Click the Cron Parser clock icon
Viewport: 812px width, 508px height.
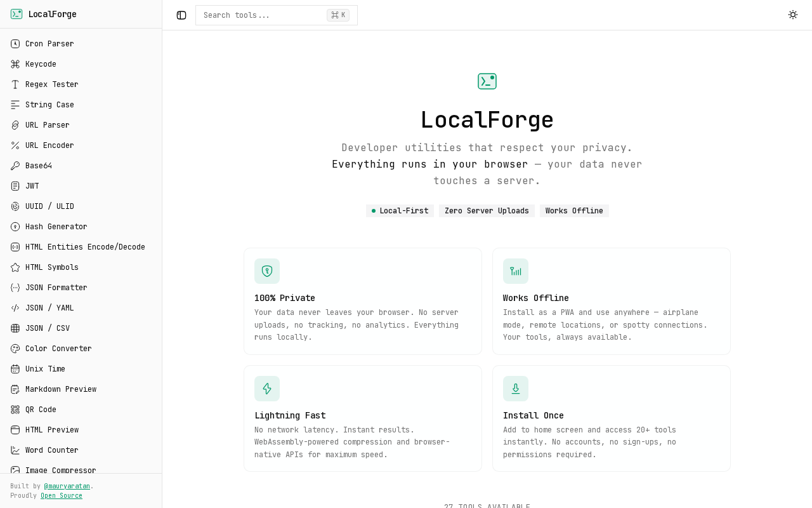click(x=15, y=44)
